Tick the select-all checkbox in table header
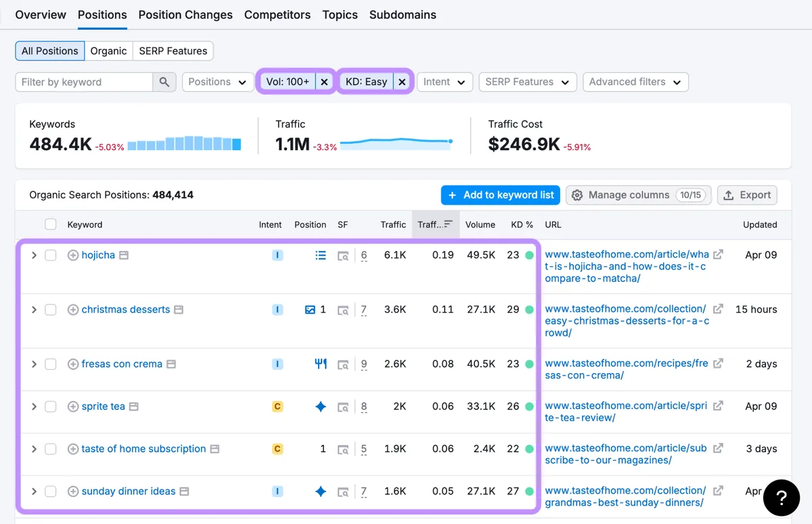The width and height of the screenshot is (812, 524). [x=51, y=224]
